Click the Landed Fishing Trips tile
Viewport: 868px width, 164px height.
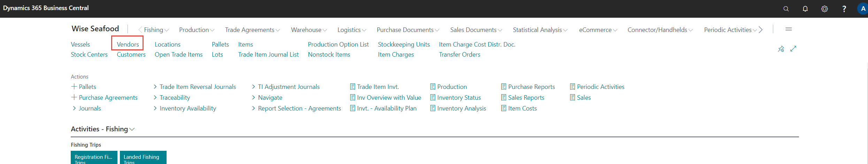[143, 158]
